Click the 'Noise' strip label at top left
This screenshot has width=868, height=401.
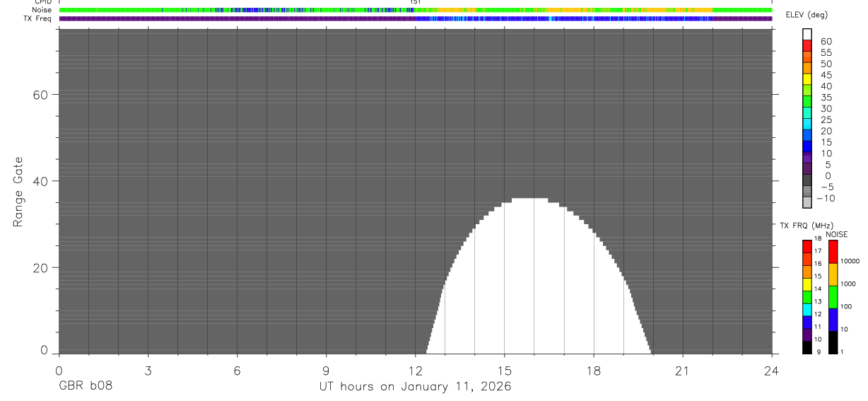pos(42,10)
